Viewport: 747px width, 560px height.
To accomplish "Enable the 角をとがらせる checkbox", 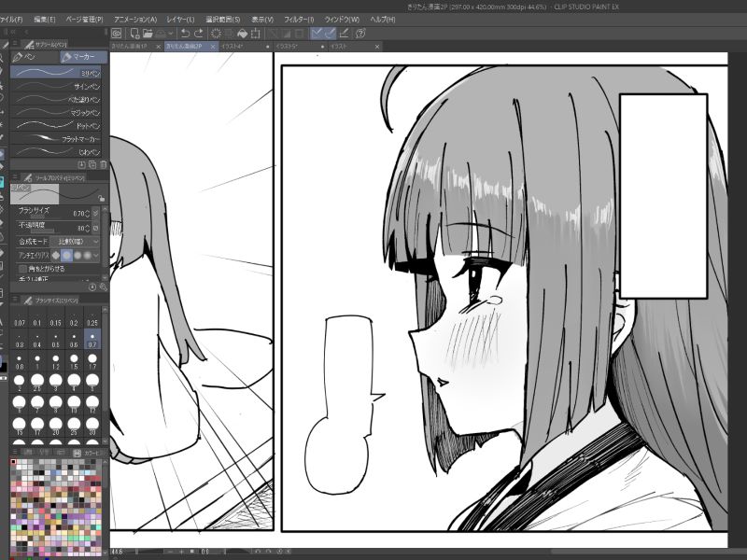I will click(x=22, y=269).
